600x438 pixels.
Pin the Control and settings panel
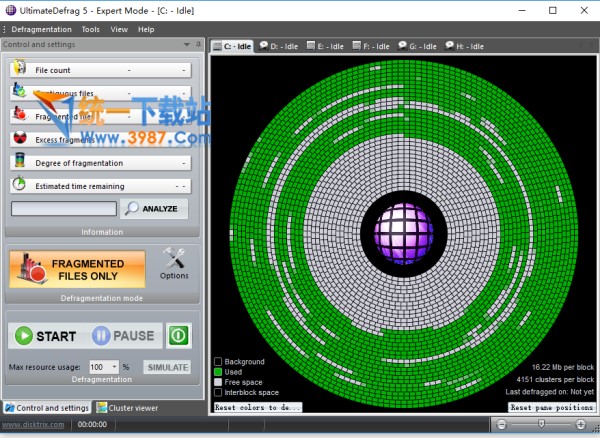click(x=200, y=45)
